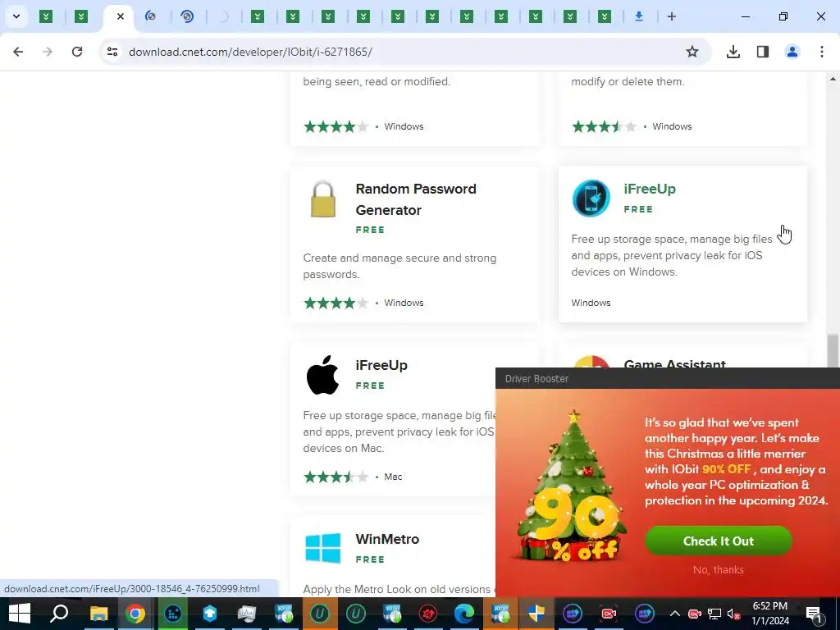The image size is (840, 630).
Task: Close the active tab
Action: (x=121, y=16)
